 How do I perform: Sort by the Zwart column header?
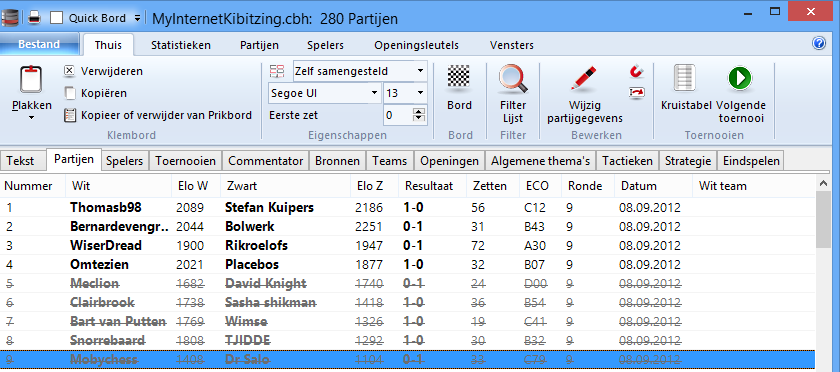coord(286,187)
